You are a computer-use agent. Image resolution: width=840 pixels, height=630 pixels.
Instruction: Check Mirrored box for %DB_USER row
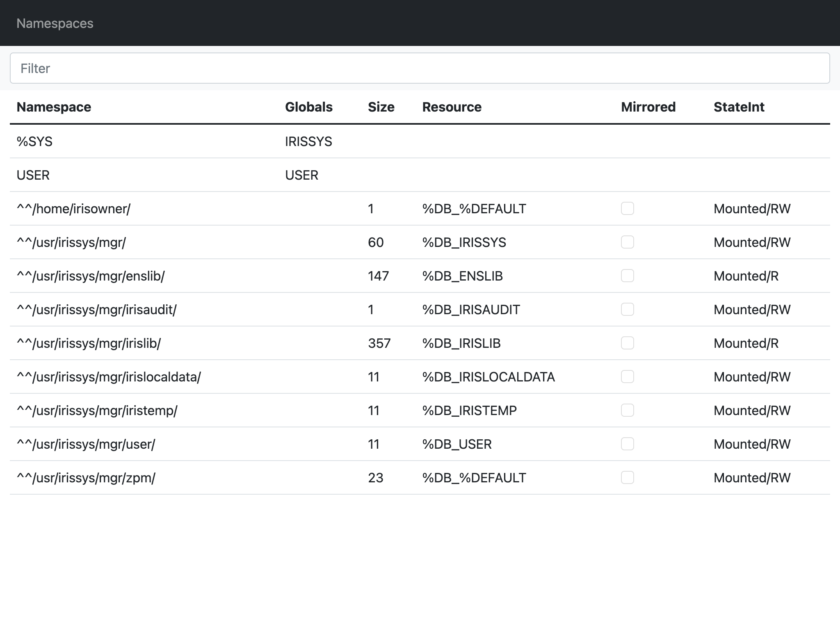click(627, 444)
